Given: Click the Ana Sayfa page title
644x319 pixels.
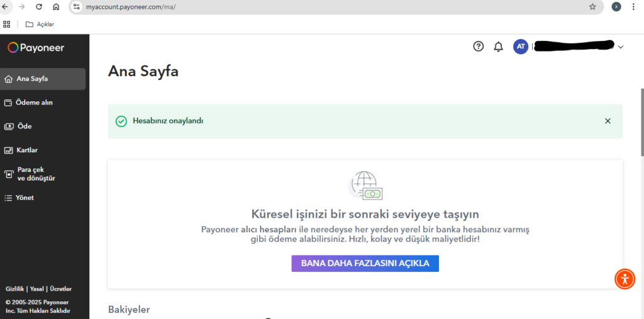Looking at the screenshot, I should pyautogui.click(x=143, y=72).
